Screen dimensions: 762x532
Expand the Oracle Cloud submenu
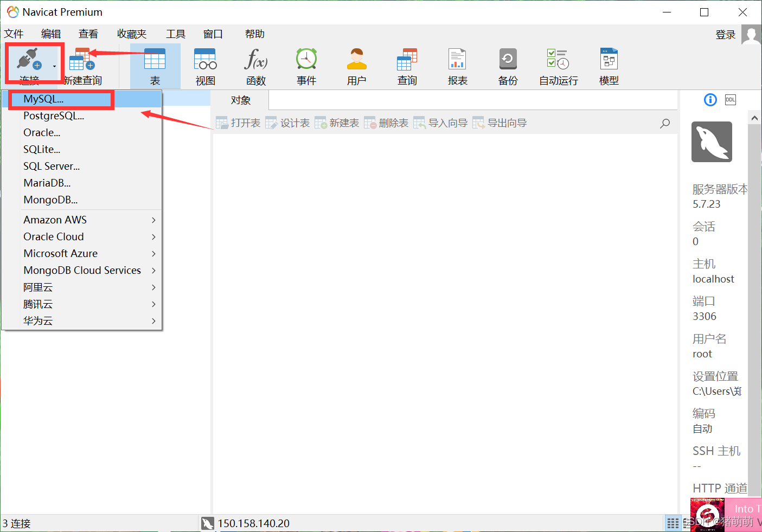point(82,237)
